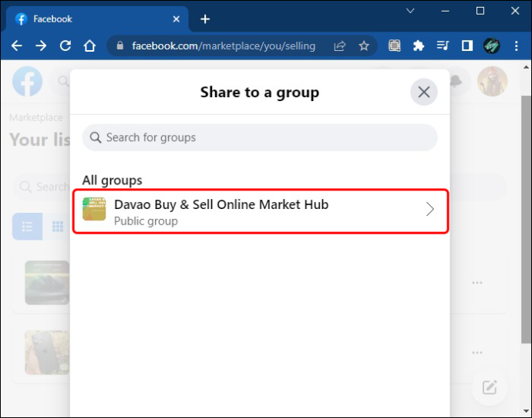Click the Davao group thumbnail image
Image resolution: width=532 pixels, height=418 pixels.
[x=94, y=209]
